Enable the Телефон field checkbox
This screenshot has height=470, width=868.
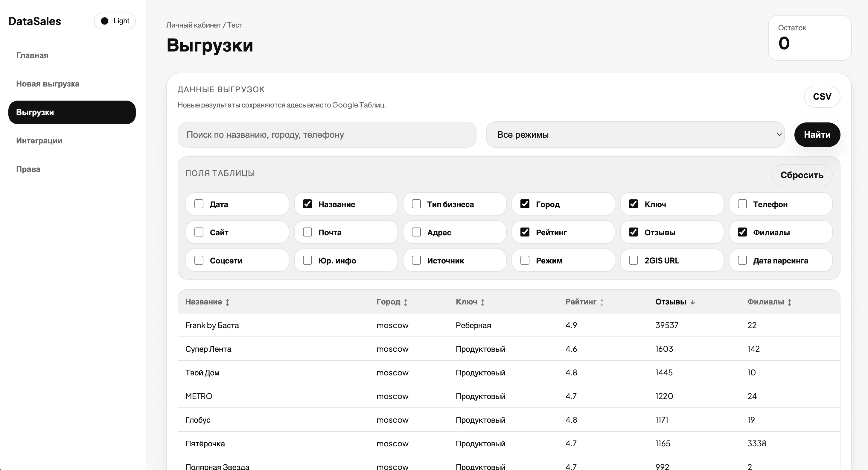[742, 204]
